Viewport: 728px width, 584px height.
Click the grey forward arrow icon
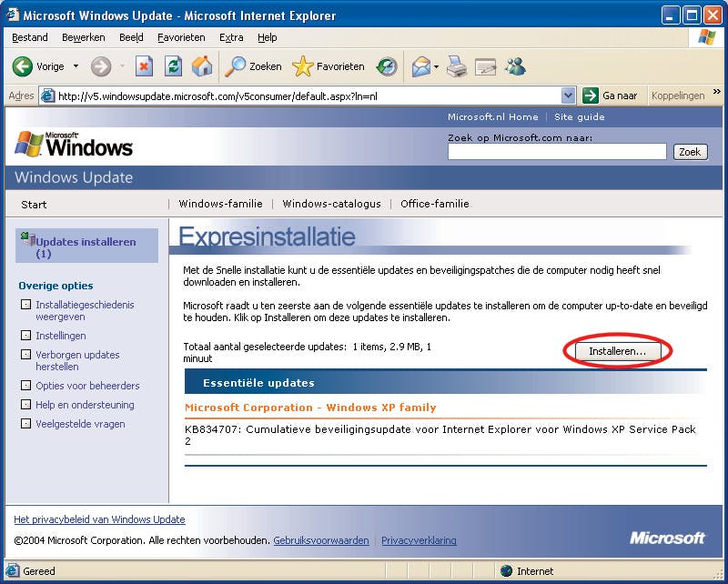click(x=101, y=66)
